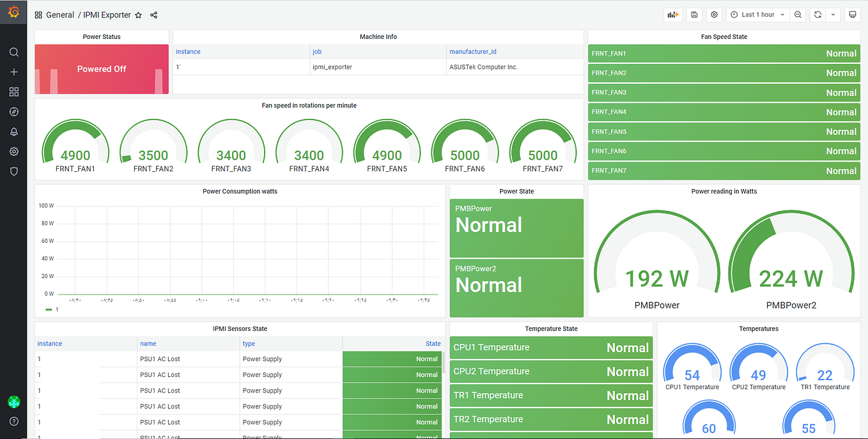Save the dashboard using the save icon
Image resolution: width=868 pixels, height=439 pixels.
pos(694,14)
